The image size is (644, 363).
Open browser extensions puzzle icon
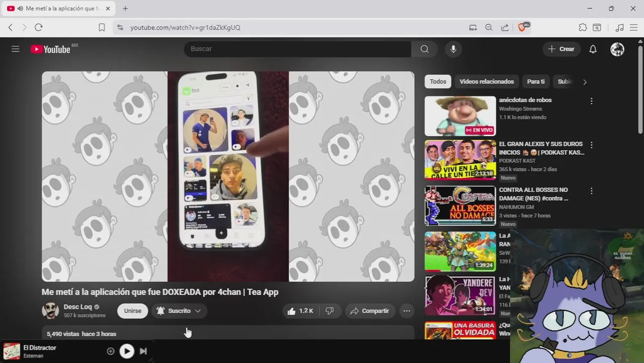(583, 27)
